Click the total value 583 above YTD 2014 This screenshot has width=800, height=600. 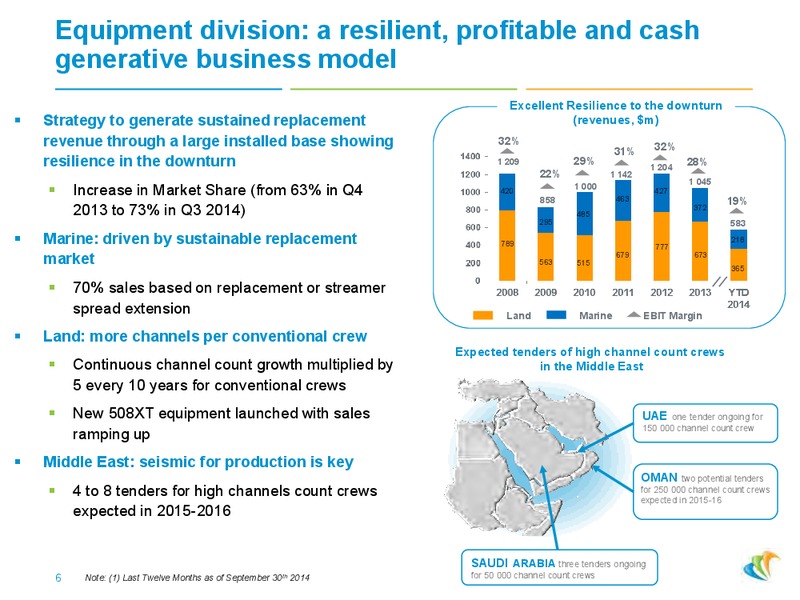coord(738,223)
